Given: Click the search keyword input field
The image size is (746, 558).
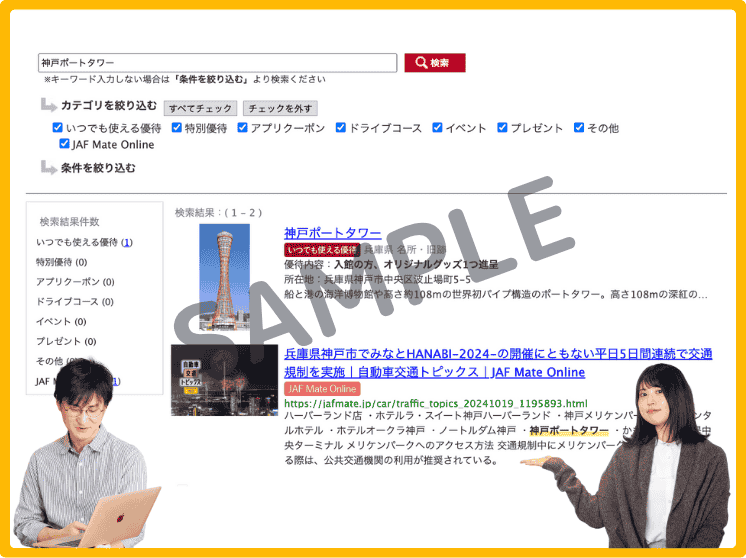Looking at the screenshot, I should tap(217, 63).
